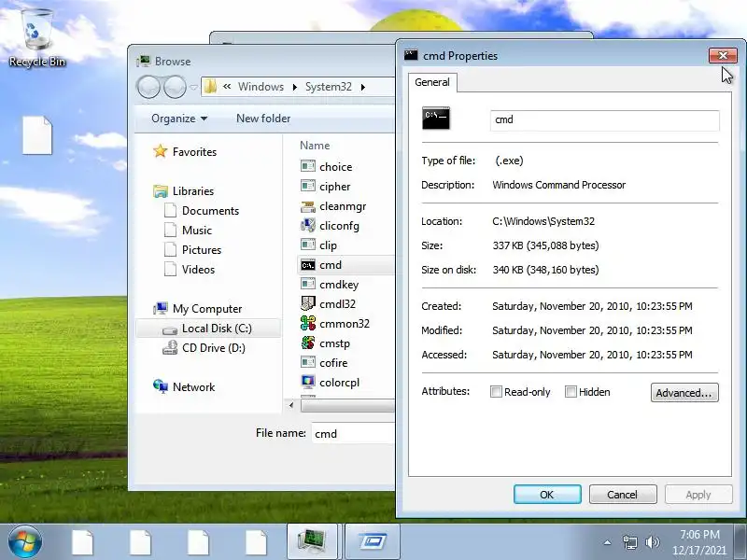
Task: Click the file list horizontal scrollbar
Action: (347, 405)
